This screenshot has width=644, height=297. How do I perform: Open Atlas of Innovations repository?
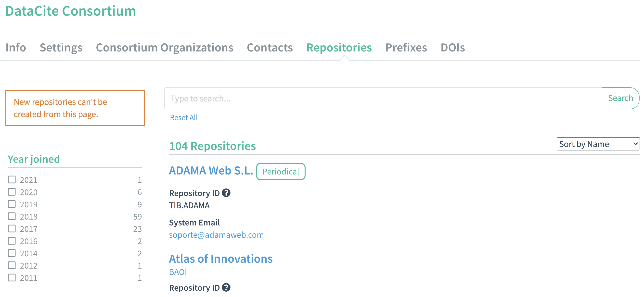[221, 259]
